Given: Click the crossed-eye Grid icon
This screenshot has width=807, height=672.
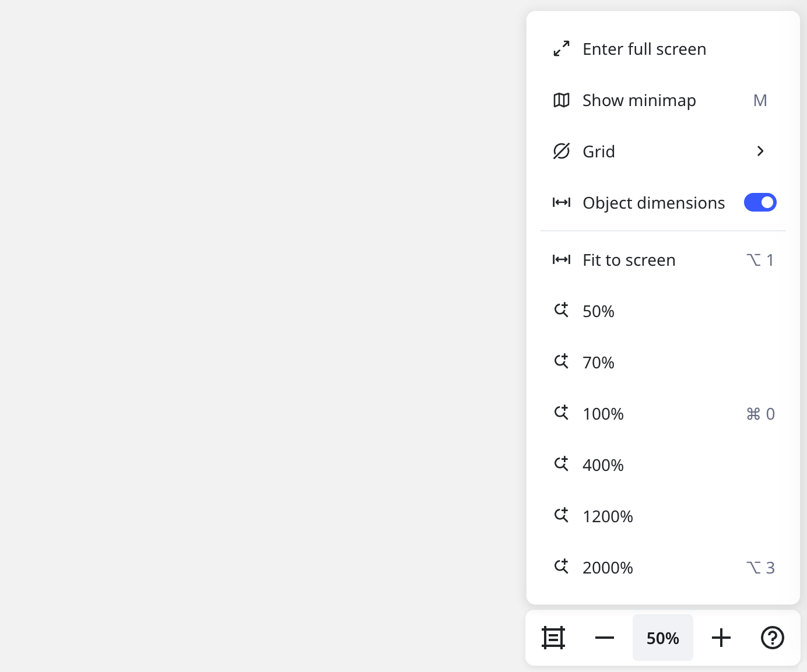Looking at the screenshot, I should tap(561, 151).
